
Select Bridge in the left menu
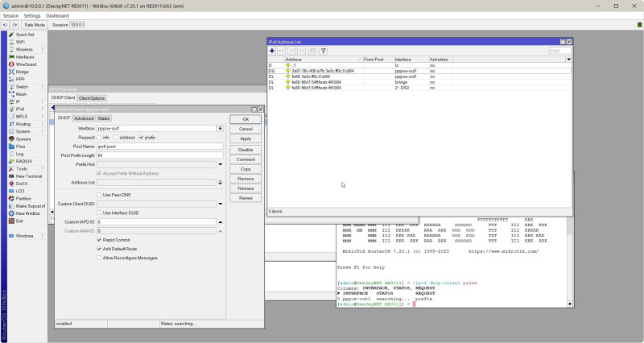pos(22,72)
